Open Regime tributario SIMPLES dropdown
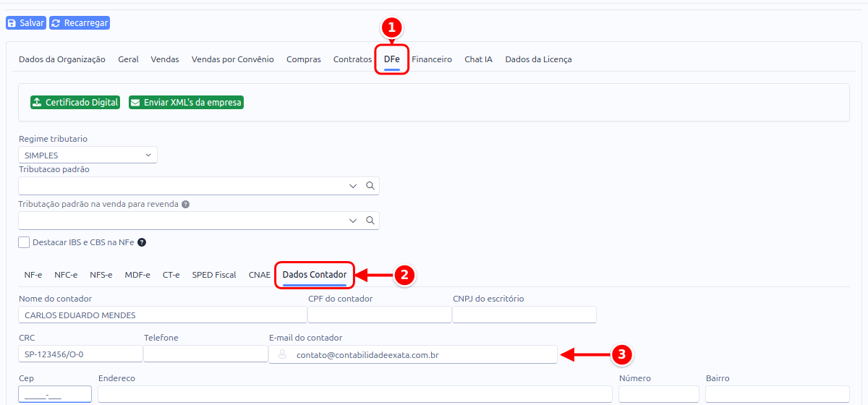Viewport: 868px width, 405px height. click(x=88, y=155)
